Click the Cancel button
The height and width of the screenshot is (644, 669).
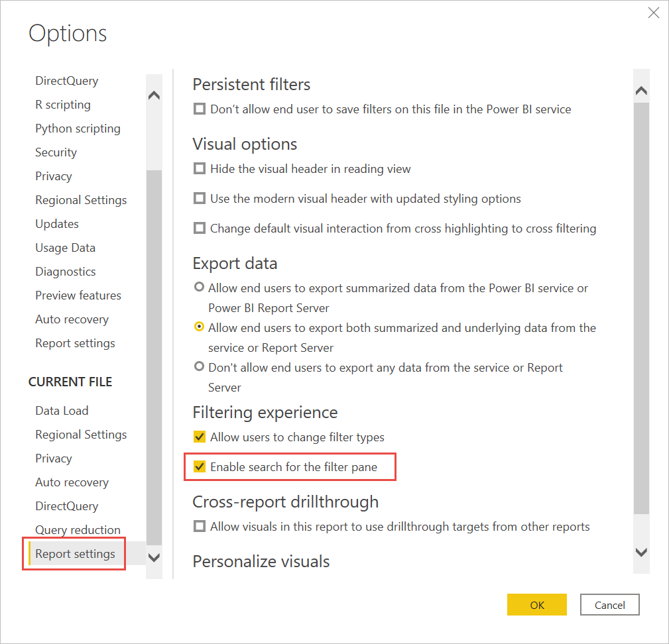(610, 605)
